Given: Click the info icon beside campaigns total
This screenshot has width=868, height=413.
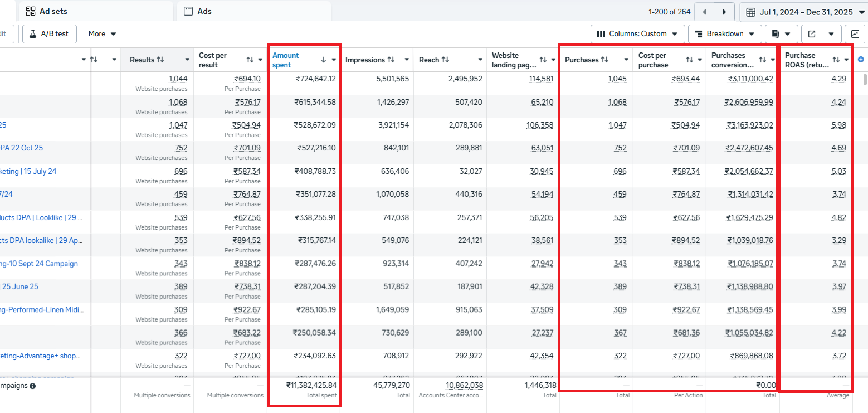Looking at the screenshot, I should 32,386.
